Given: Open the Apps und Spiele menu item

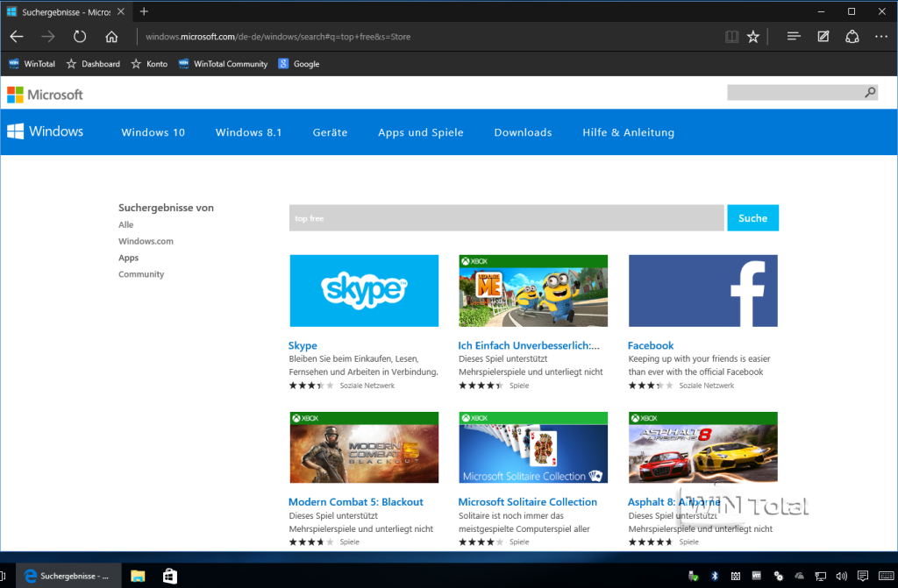Looking at the screenshot, I should tap(421, 132).
